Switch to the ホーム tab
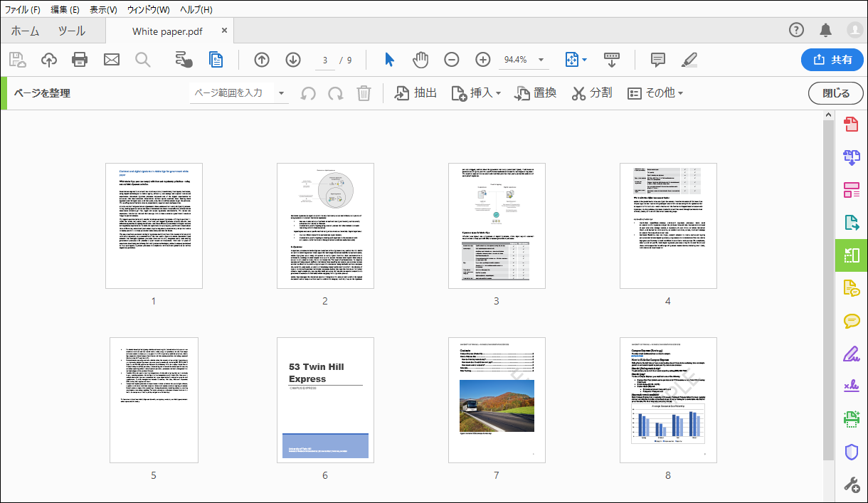The image size is (868, 503). [23, 31]
